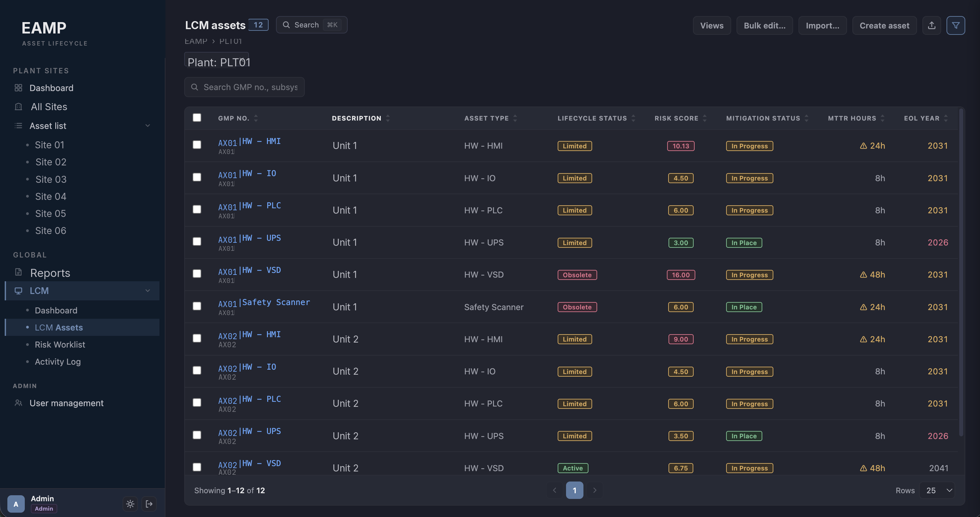Click warning icon on AX01 HW - HMI MTTR
980x517 pixels.
[863, 146]
